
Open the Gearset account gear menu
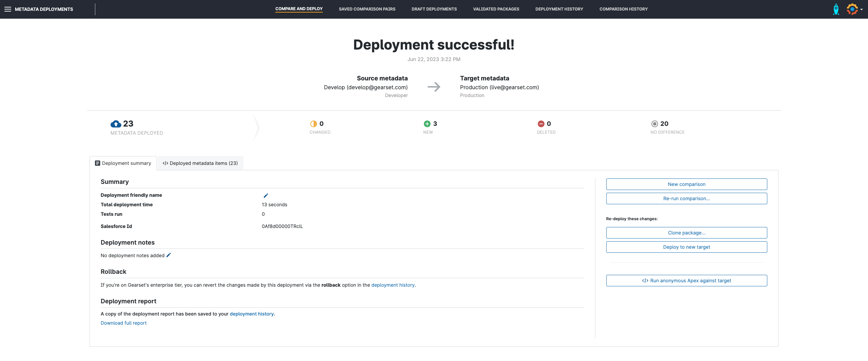(853, 9)
